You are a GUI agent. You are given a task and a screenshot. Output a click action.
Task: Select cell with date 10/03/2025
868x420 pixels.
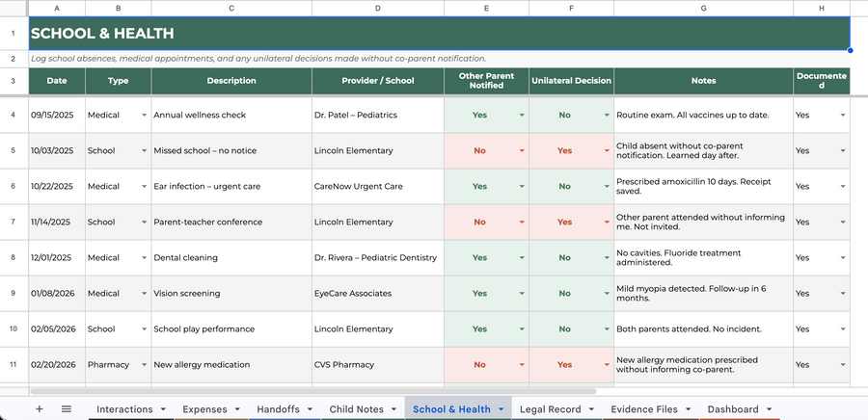click(57, 151)
